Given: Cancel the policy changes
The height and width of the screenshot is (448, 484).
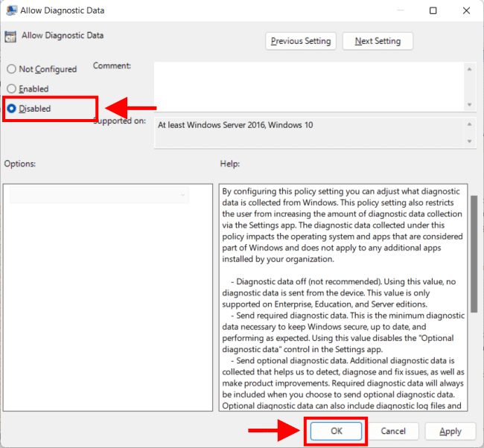Looking at the screenshot, I should coord(393,431).
